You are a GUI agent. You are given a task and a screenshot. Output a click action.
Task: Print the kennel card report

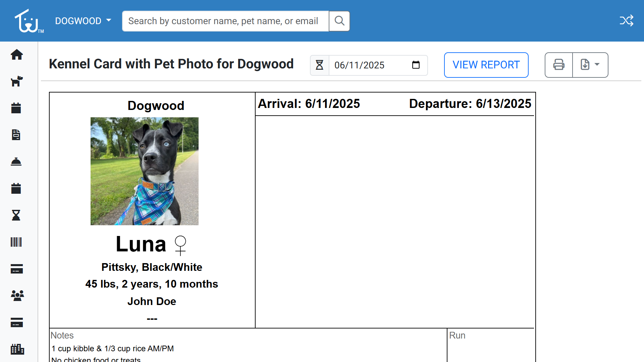point(559,65)
